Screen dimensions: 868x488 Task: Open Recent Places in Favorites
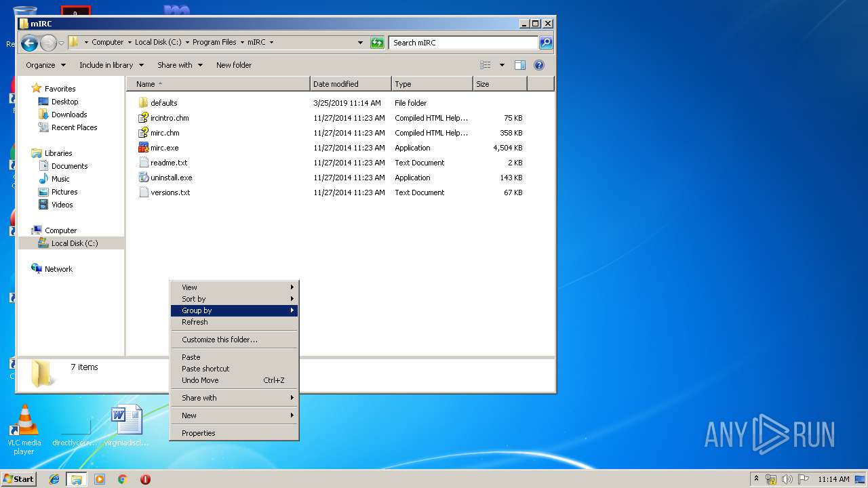(74, 127)
